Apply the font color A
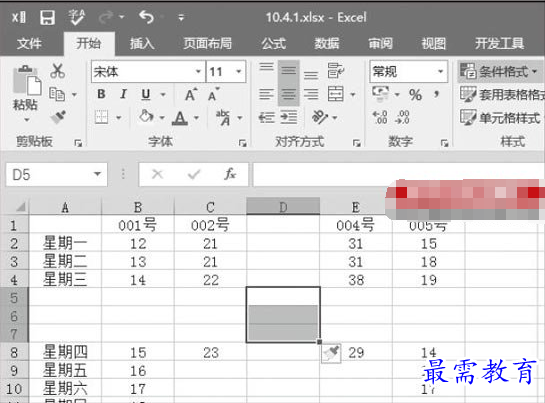 click(180, 118)
